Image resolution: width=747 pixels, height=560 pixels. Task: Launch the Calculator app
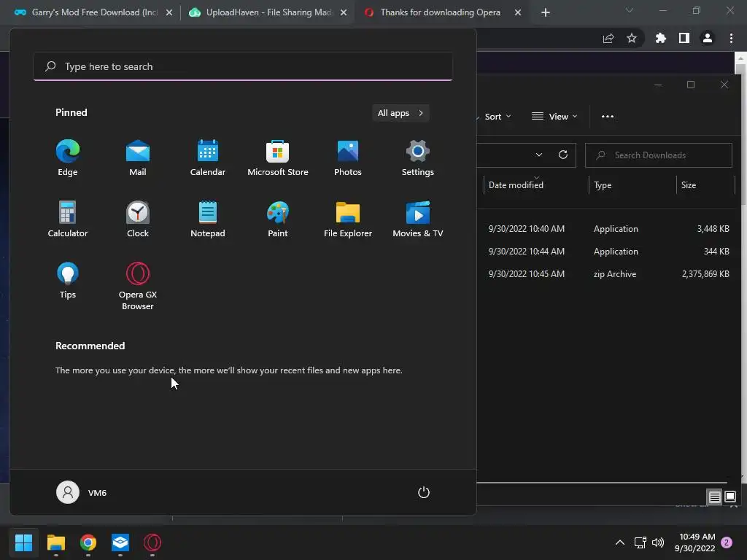pyautogui.click(x=68, y=219)
